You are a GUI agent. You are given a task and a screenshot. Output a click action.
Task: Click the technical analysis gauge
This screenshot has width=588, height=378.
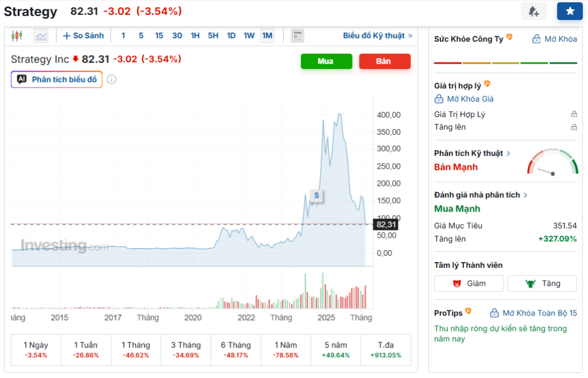[552, 162]
